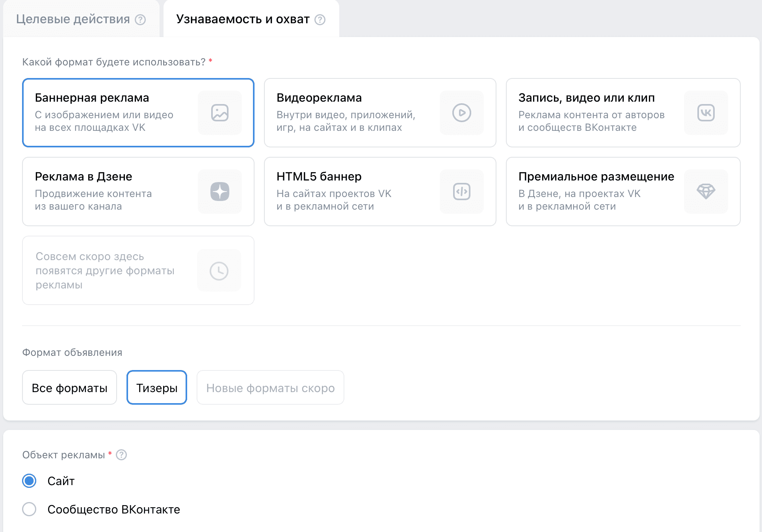Click the image icon in Баннерная реклама
This screenshot has width=762, height=532.
click(x=220, y=113)
